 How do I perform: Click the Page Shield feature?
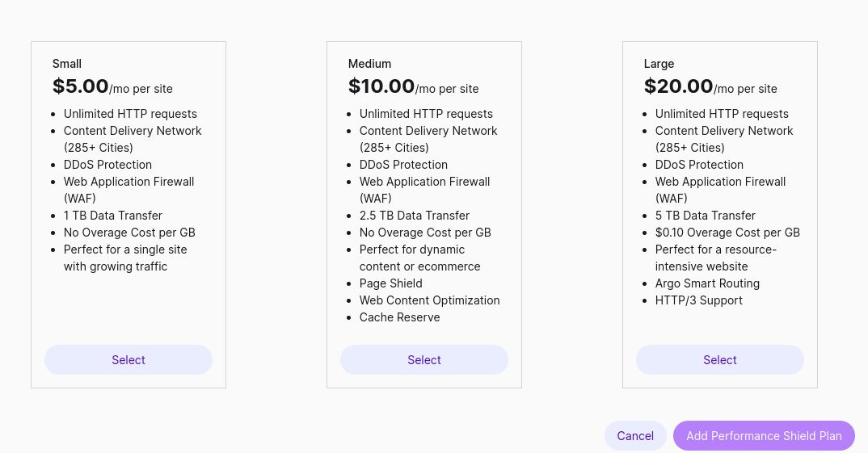coord(391,283)
